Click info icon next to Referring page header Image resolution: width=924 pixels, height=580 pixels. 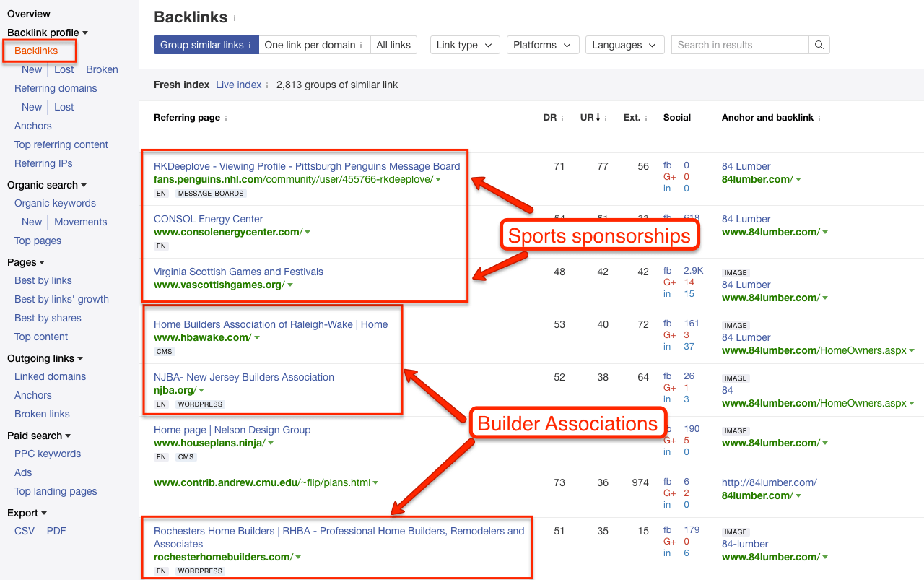pyautogui.click(x=226, y=118)
